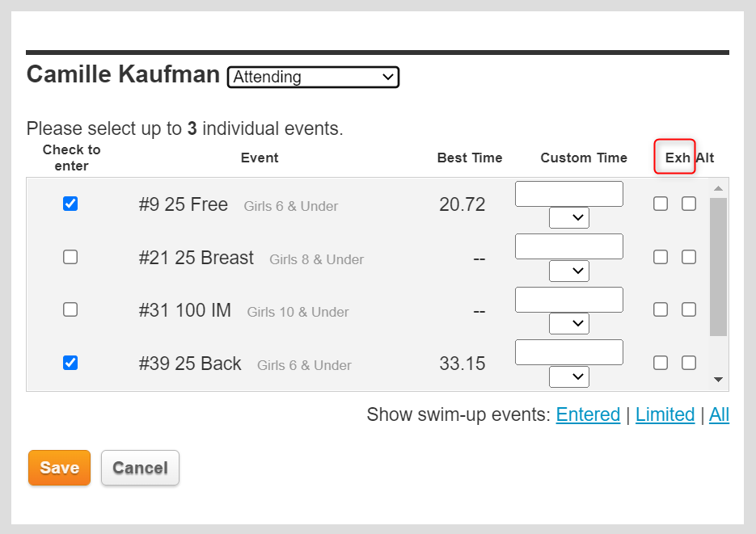756x534 pixels.
Task: Open the Attending status dropdown
Action: pos(314,78)
